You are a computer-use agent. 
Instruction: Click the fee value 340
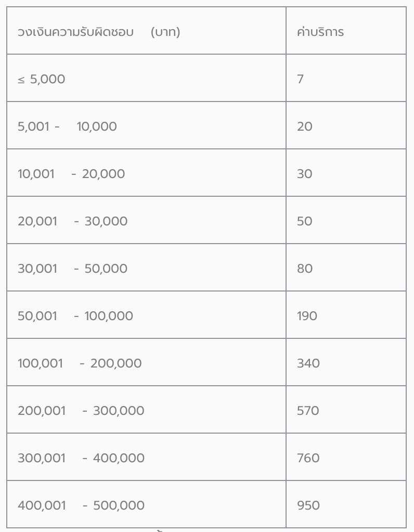click(x=308, y=363)
